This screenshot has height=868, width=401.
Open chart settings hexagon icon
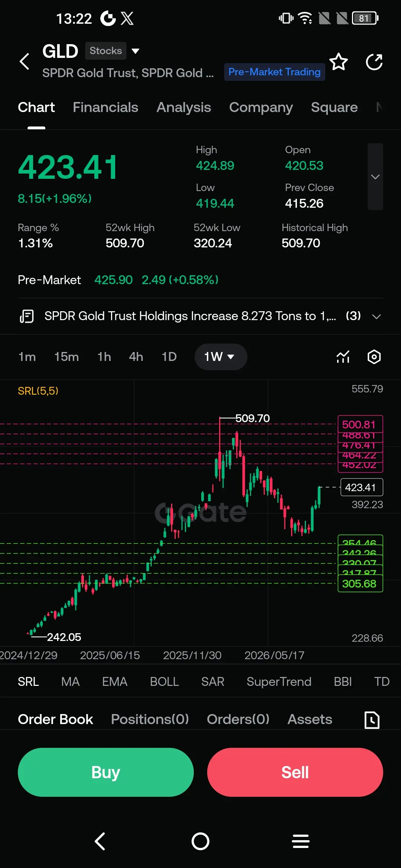click(x=374, y=357)
